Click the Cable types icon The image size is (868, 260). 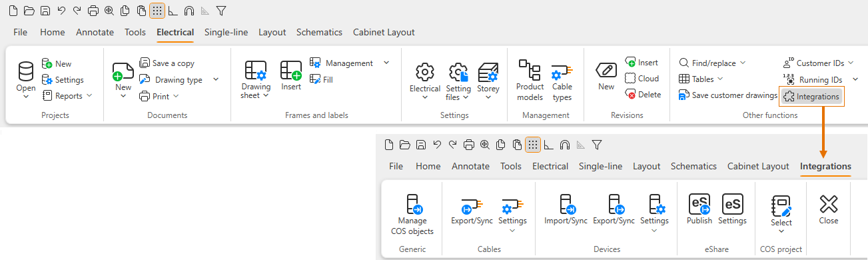pos(562,80)
